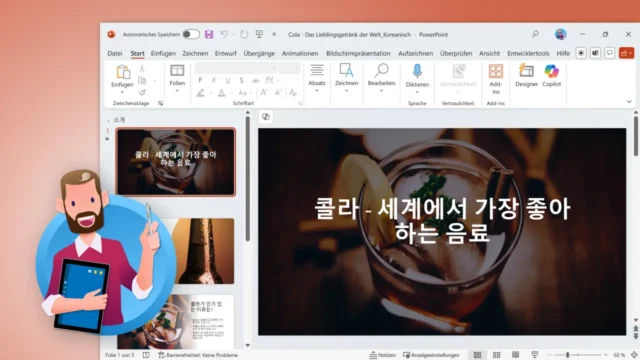
Task: Collapse the ribbon with the chevron
Action: click(629, 102)
